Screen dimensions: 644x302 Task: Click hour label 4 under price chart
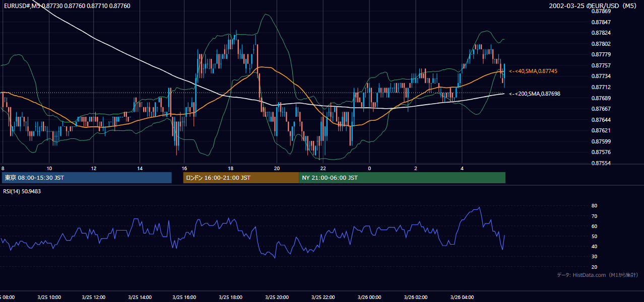462,168
